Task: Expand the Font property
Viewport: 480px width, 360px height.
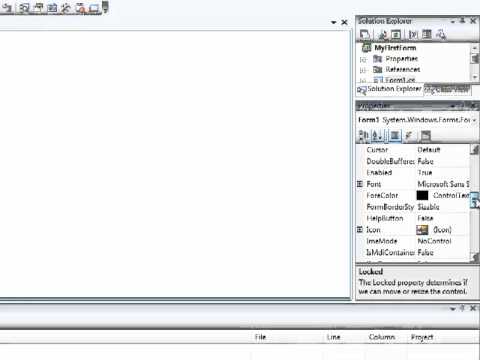Action: pos(360,184)
